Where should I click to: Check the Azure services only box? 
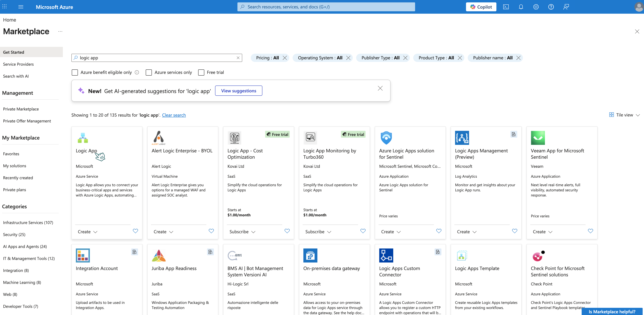pyautogui.click(x=149, y=72)
